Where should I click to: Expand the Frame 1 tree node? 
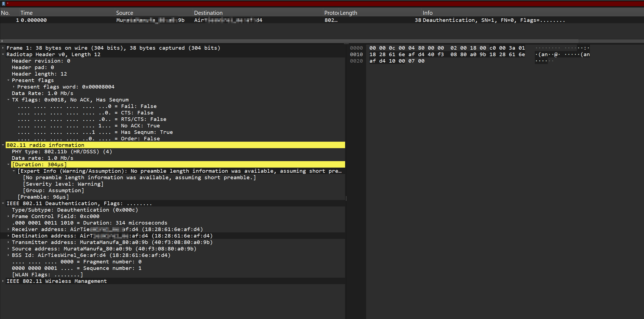point(3,48)
